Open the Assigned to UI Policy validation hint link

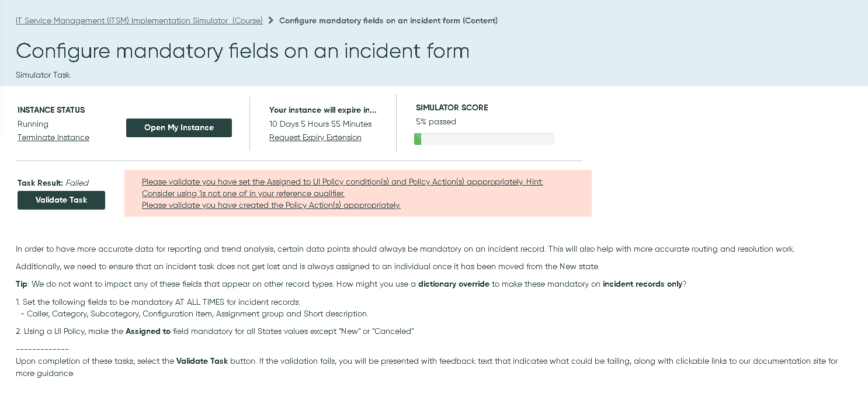coord(342,182)
